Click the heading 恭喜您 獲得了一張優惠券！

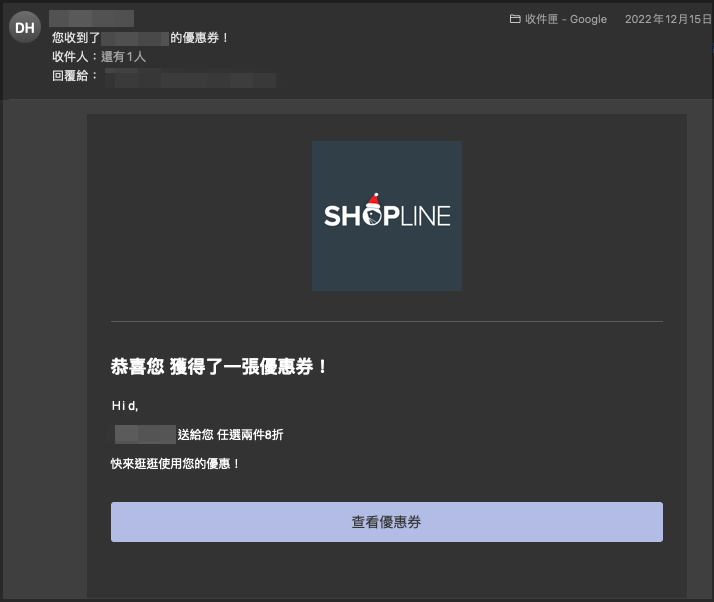(x=219, y=367)
